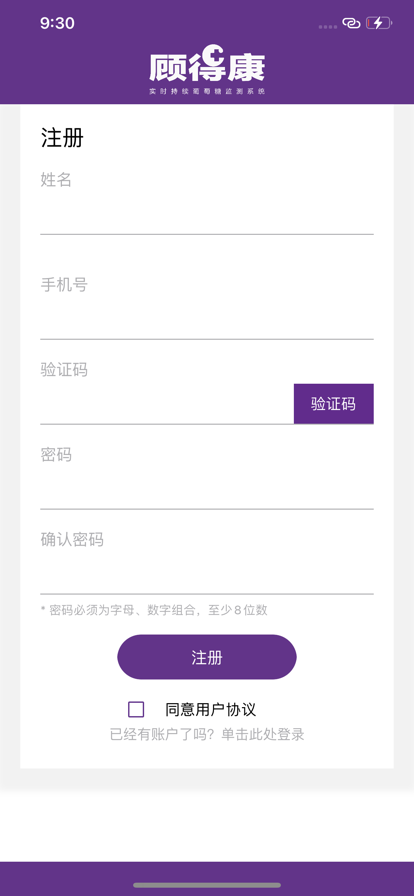
Task: Select the 密码 password field
Action: (x=207, y=489)
